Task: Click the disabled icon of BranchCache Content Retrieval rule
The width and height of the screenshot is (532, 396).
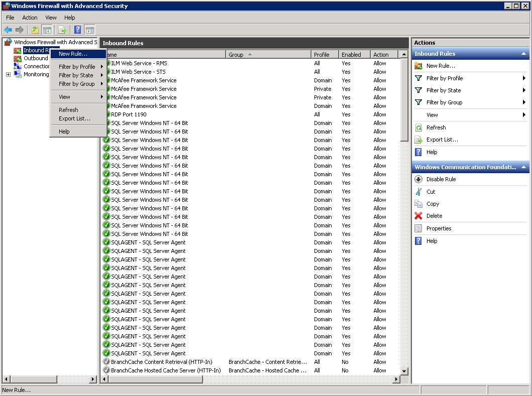Action: [x=107, y=362]
